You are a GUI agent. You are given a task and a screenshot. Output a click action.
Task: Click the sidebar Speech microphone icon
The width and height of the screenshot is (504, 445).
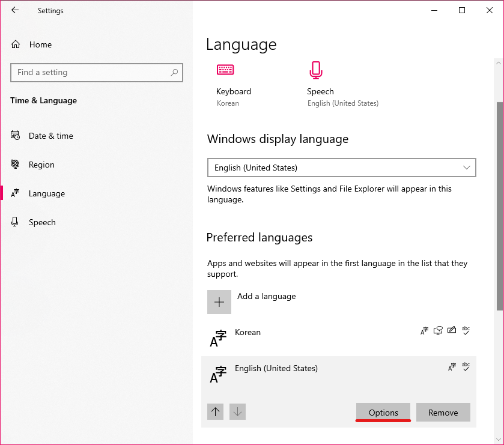point(15,222)
